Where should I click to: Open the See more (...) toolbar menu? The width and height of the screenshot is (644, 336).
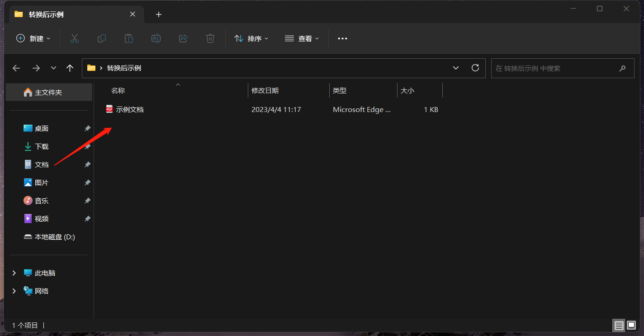point(342,38)
